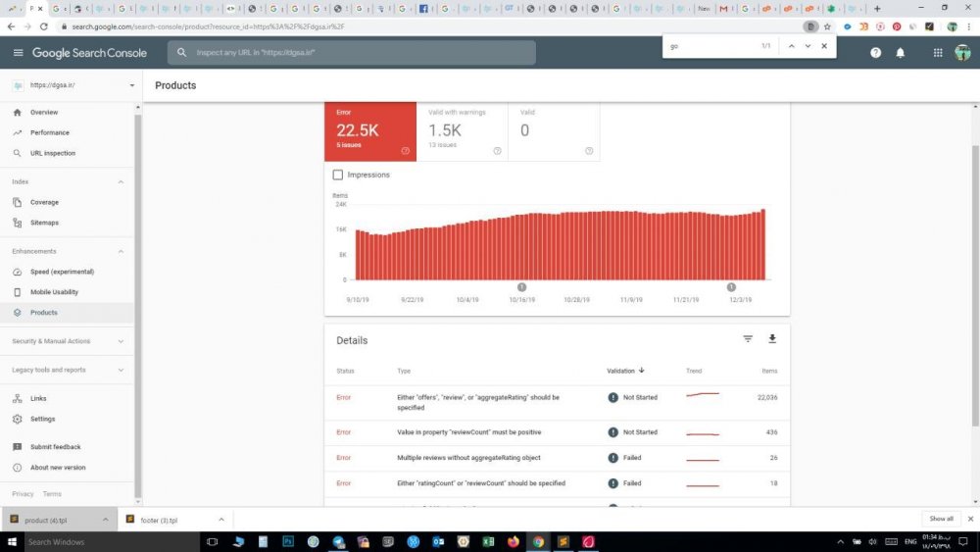Viewport: 980px width, 552px height.
Task: Download the Details report
Action: [772, 339]
